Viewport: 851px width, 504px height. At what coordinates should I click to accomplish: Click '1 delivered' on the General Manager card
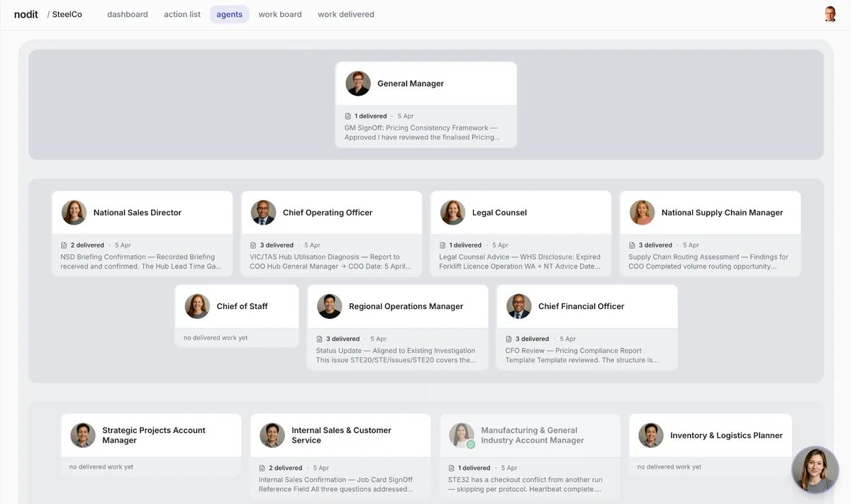(x=371, y=116)
